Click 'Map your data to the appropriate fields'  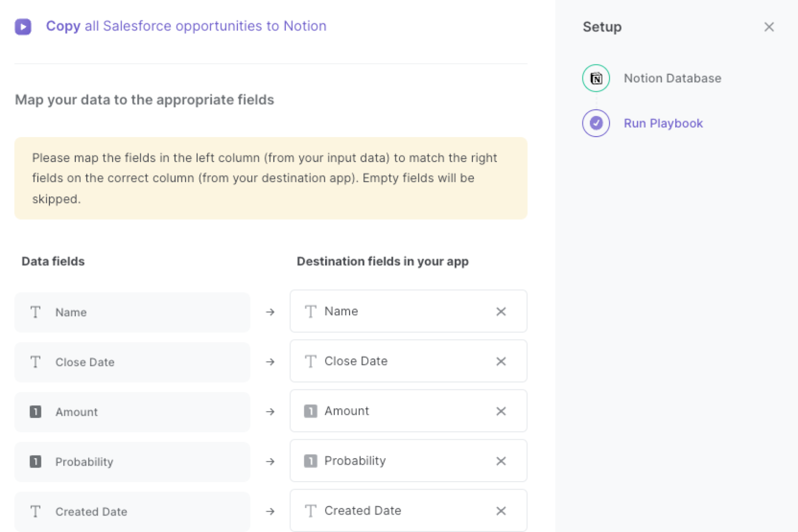tap(145, 100)
